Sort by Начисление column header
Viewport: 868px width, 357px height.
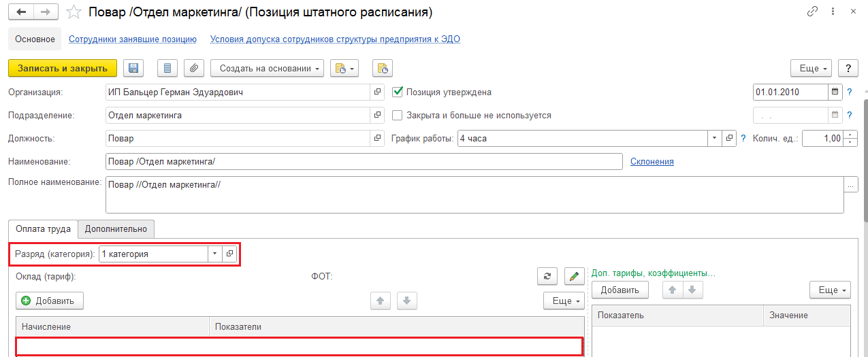(112, 326)
